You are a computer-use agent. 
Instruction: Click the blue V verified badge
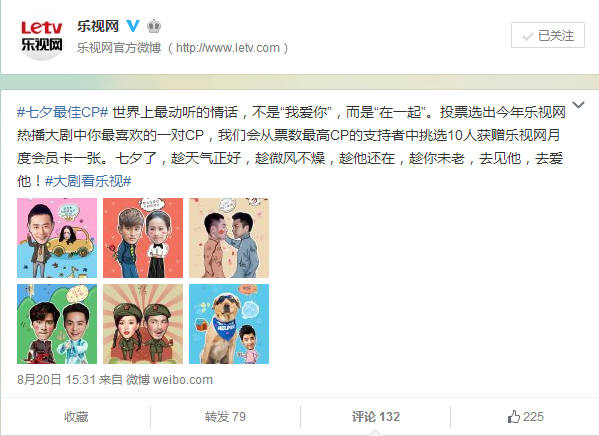133,26
